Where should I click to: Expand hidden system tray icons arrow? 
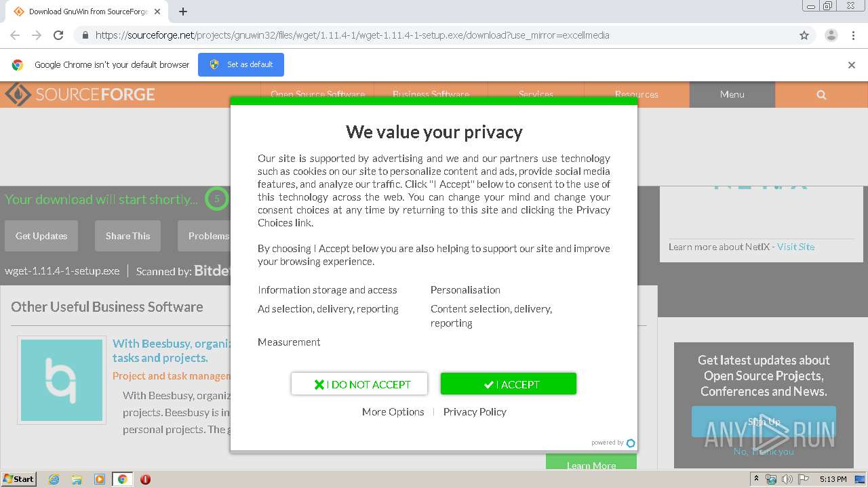[x=757, y=479]
